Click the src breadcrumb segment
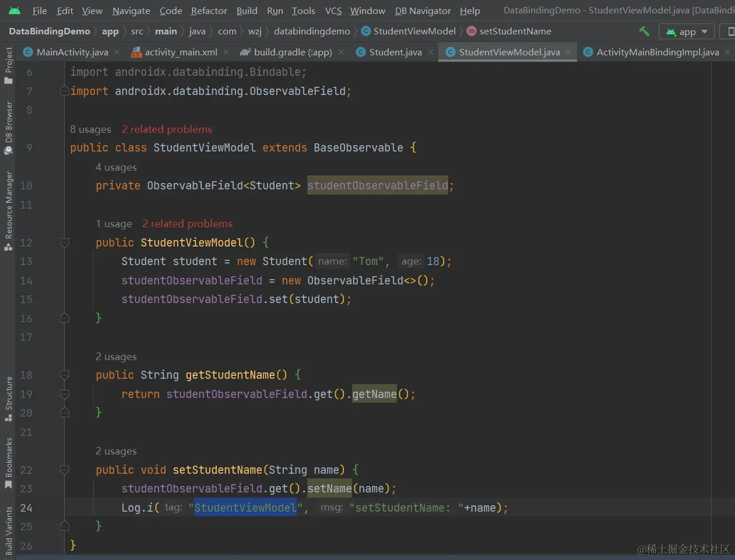Image resolution: width=735 pixels, height=560 pixels. [137, 31]
